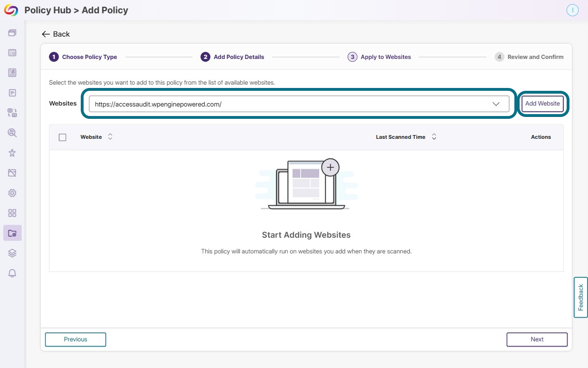This screenshot has height=368, width=588.
Task: Click the Website column header text
Action: [91, 137]
